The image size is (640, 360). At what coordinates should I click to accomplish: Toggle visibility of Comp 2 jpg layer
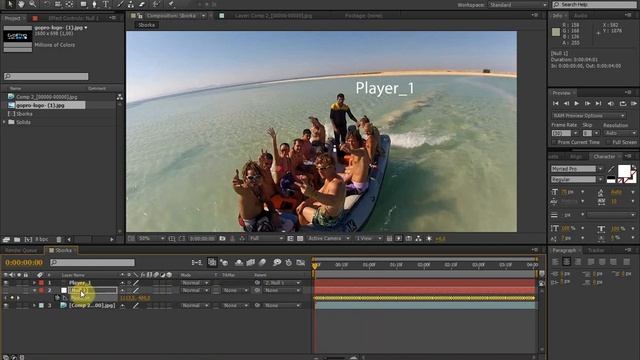click(6, 305)
